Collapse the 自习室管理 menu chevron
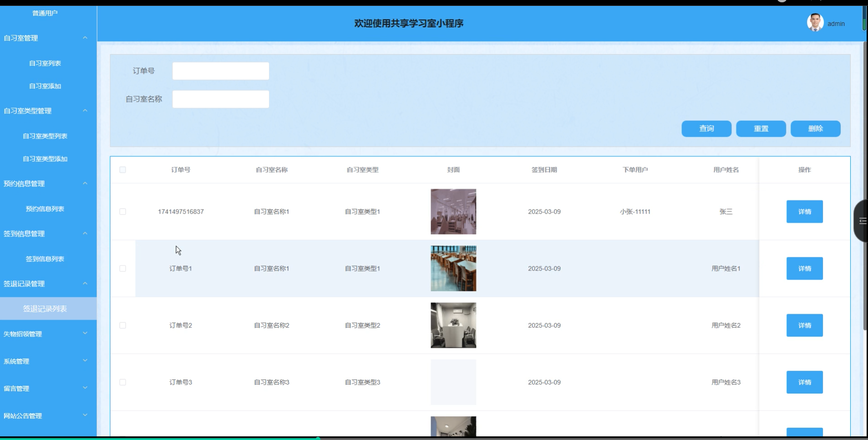The image size is (868, 440). [85, 38]
